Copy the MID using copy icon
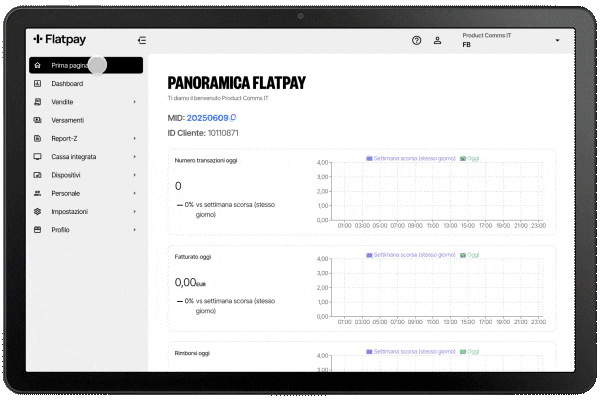This screenshot has width=600, height=400. click(233, 118)
